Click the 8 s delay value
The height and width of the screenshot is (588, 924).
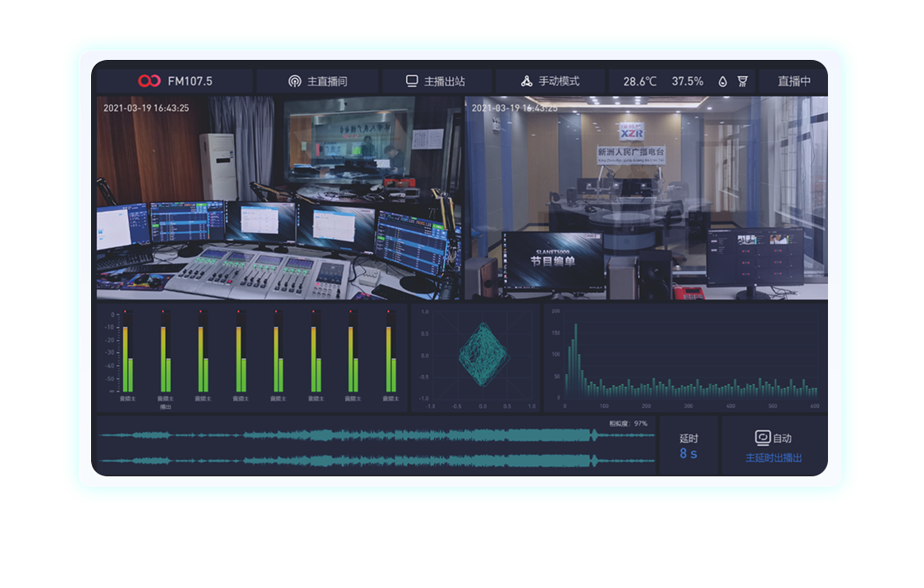click(x=688, y=453)
